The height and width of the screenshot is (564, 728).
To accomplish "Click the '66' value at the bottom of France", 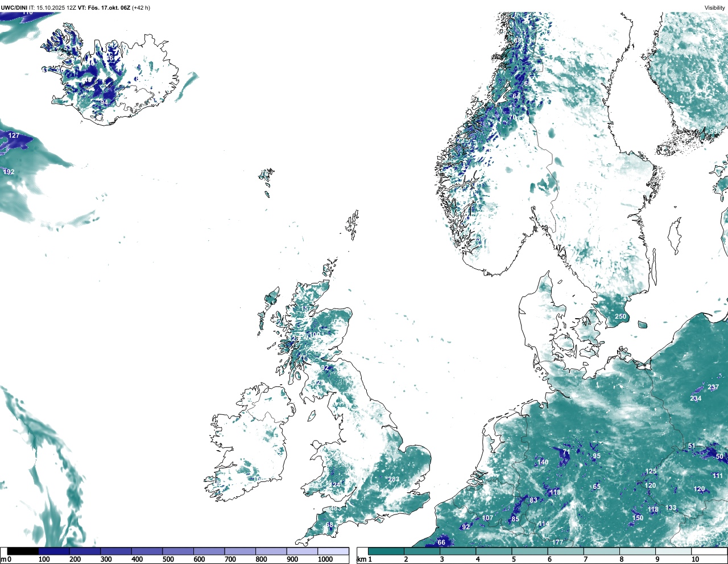I will [441, 542].
